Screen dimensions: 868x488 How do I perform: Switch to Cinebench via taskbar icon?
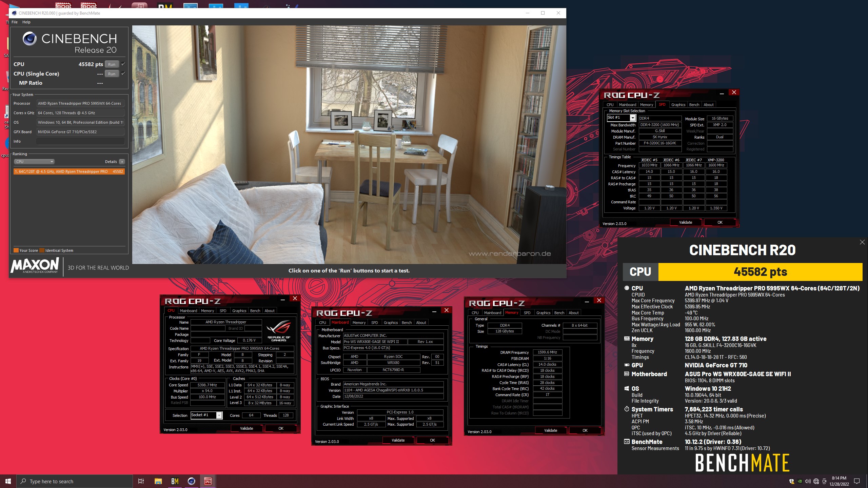[x=191, y=481]
